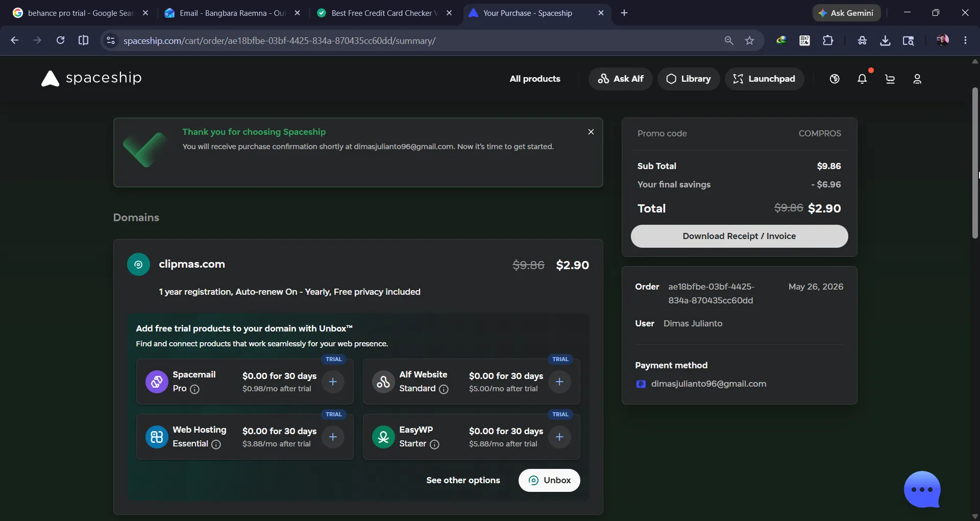Image resolution: width=980 pixels, height=521 pixels.
Task: Add Spacemail Pro trial with plus
Action: pos(333,382)
